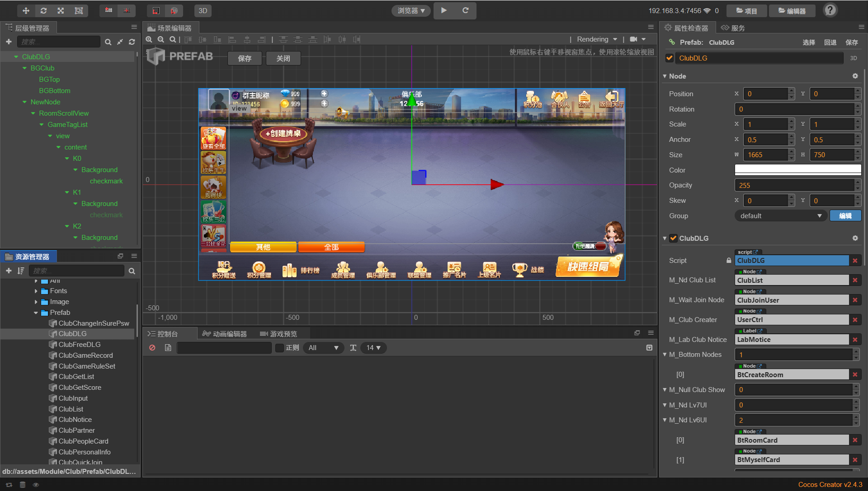Enable the regex checkbox in console
Image resolution: width=868 pixels, height=491 pixels.
click(279, 348)
